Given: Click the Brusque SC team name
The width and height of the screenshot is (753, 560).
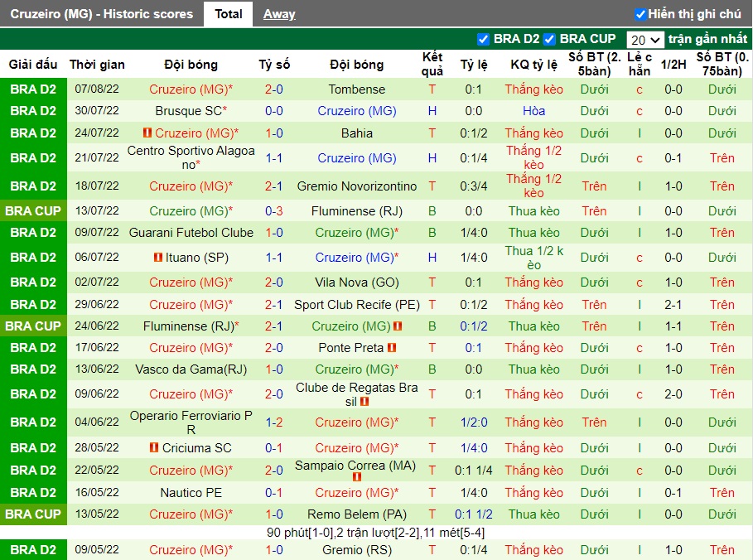Looking at the screenshot, I should 188,111.
